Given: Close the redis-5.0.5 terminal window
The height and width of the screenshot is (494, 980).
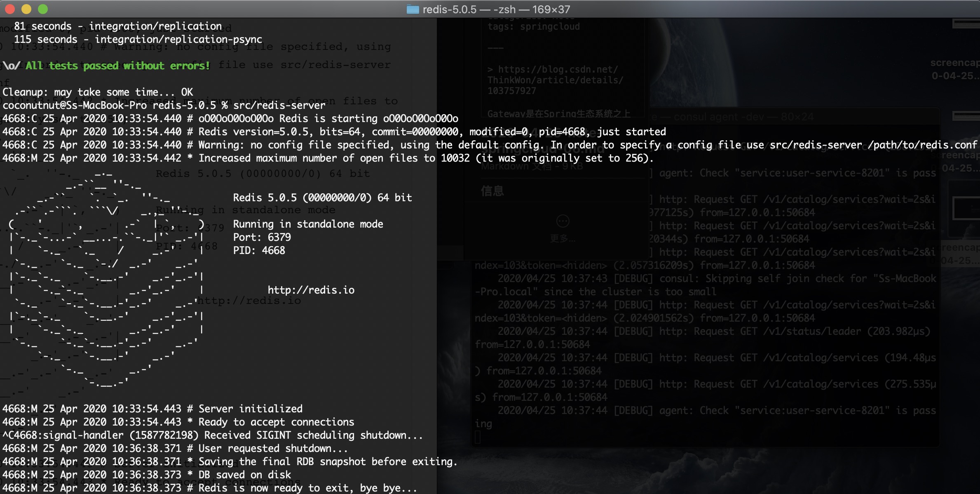Looking at the screenshot, I should coord(10,9).
